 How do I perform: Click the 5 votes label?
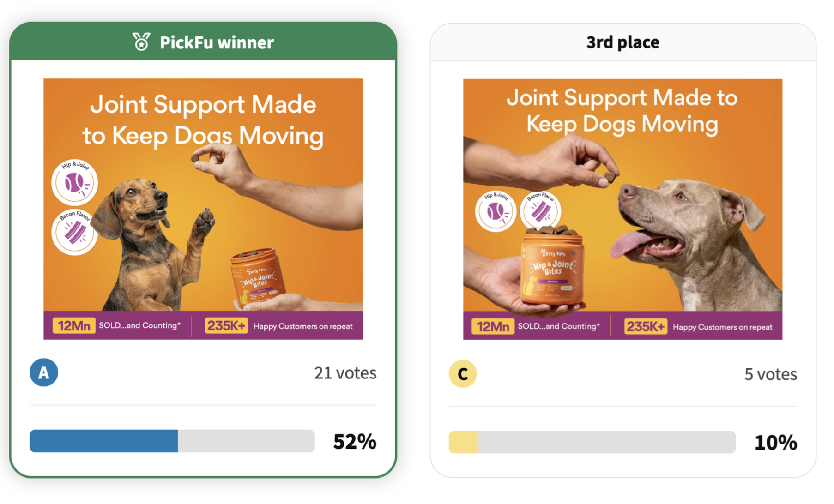point(769,374)
